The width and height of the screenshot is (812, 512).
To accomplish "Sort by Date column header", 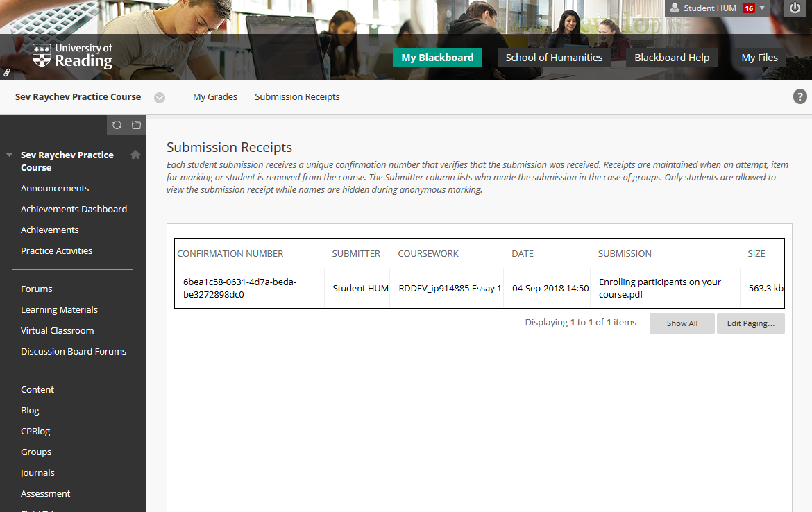I will (x=523, y=254).
